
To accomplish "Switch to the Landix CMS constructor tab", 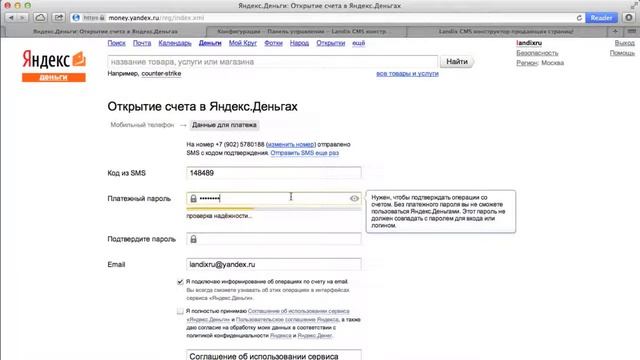I will [506, 31].
